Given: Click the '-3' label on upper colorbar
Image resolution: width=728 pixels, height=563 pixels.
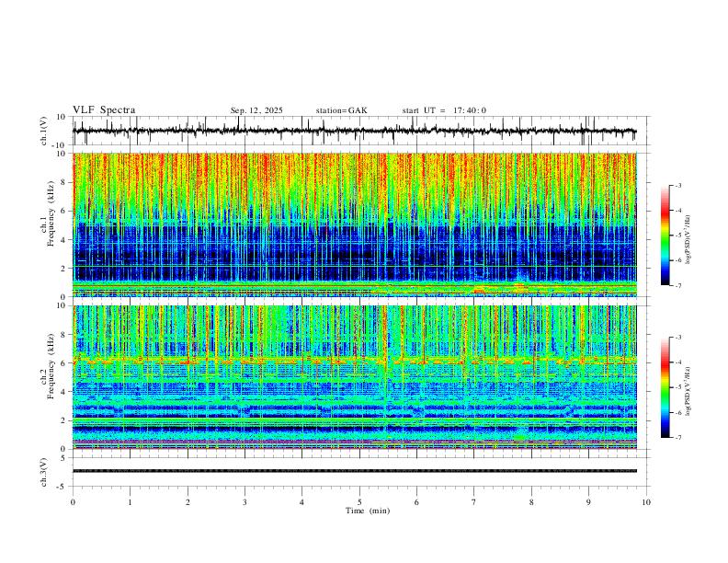Looking at the screenshot, I should (x=677, y=185).
